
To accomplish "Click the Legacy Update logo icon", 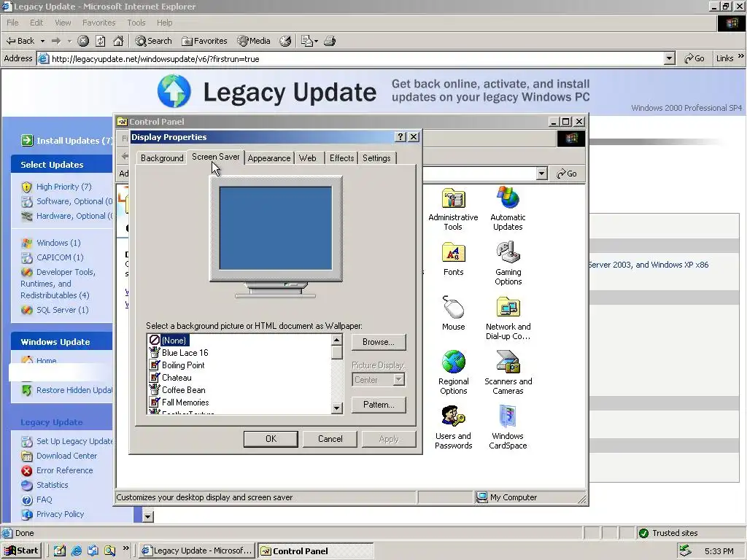I will 174,90.
